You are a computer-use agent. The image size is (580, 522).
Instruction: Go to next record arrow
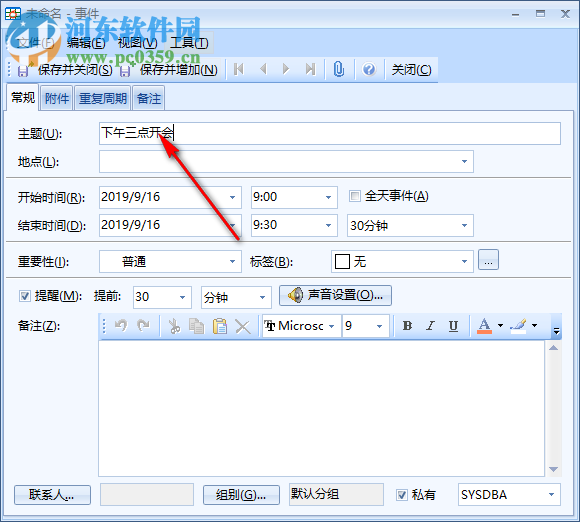(286, 69)
